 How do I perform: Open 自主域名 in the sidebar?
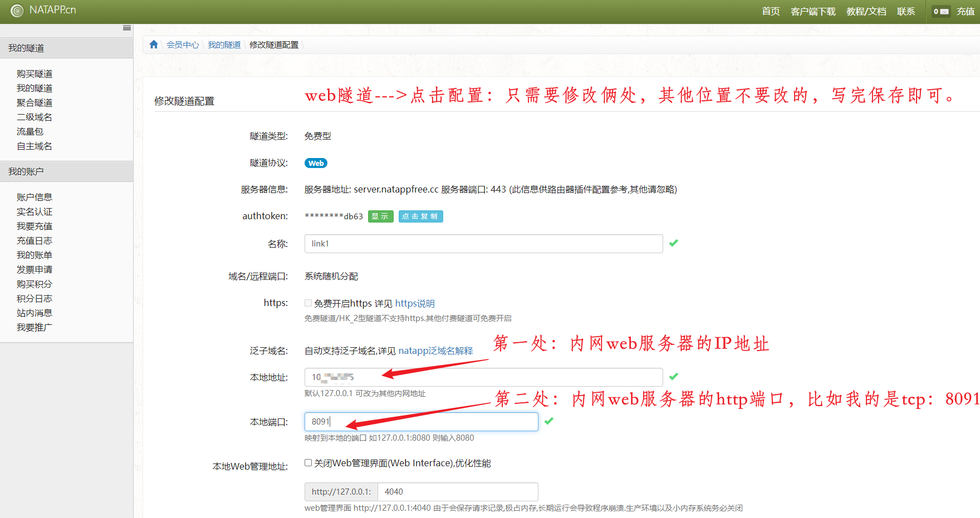click(35, 146)
